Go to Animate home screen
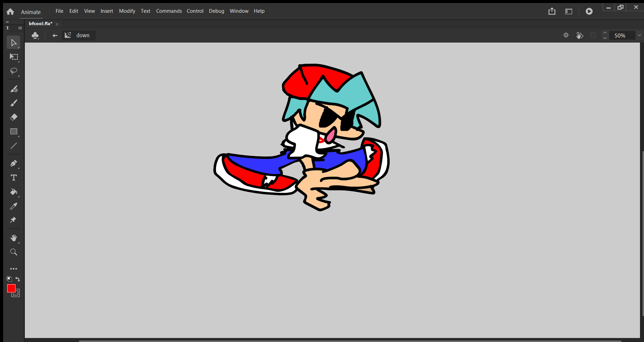 coord(10,12)
